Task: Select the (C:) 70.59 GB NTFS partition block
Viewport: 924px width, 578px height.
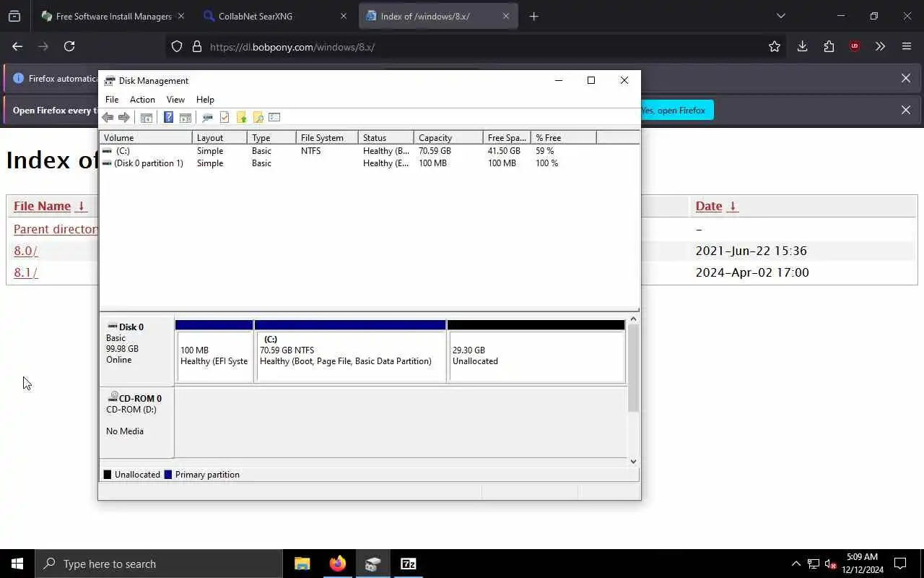Action: [x=350, y=351]
